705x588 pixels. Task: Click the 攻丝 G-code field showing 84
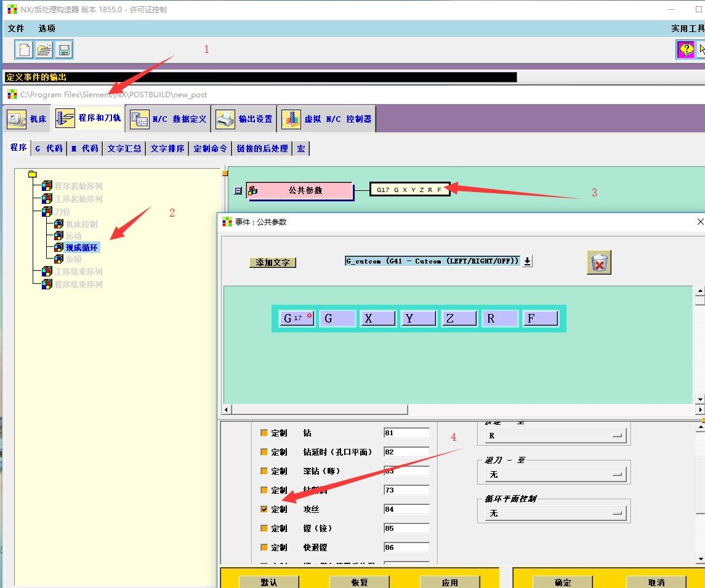(x=406, y=509)
